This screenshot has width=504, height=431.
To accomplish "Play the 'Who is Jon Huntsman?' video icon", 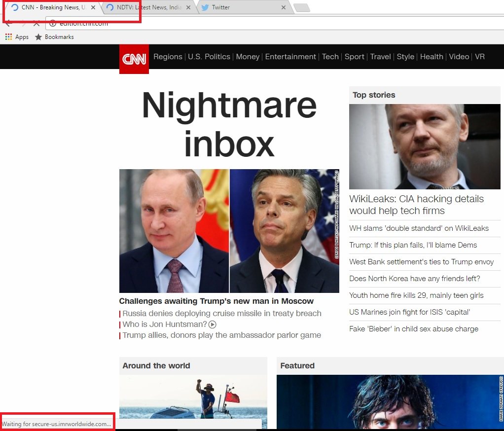I will click(x=212, y=324).
